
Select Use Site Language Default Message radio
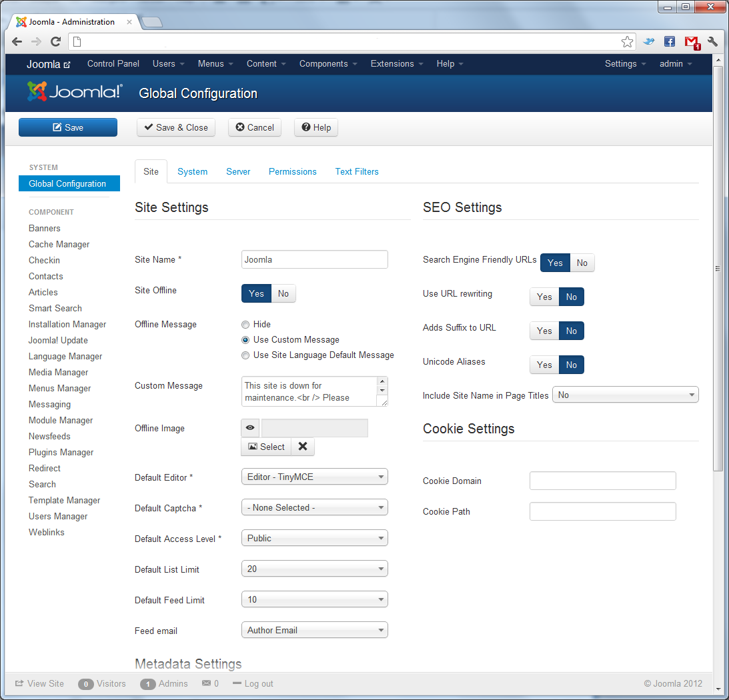pyautogui.click(x=245, y=355)
